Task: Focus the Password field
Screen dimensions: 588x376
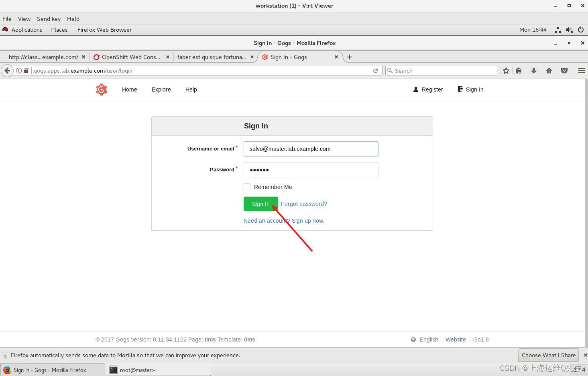Action: [x=311, y=170]
